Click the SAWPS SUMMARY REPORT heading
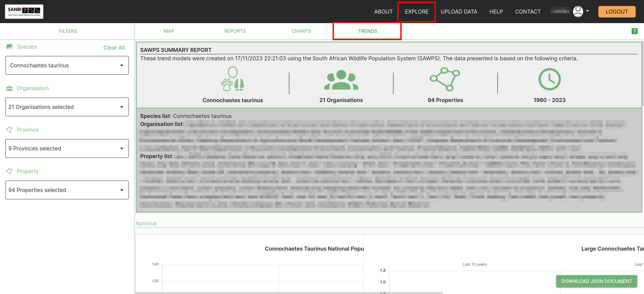The height and width of the screenshot is (294, 644). pyautogui.click(x=176, y=50)
